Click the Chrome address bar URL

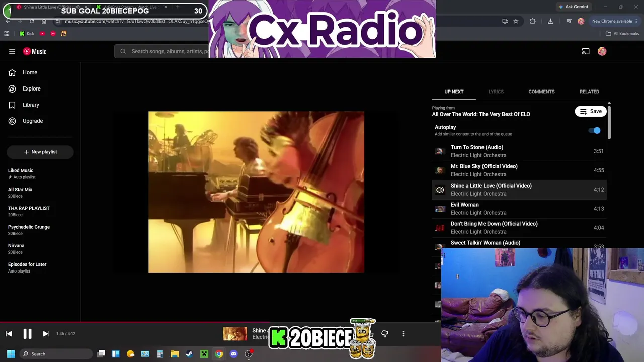pos(136,21)
